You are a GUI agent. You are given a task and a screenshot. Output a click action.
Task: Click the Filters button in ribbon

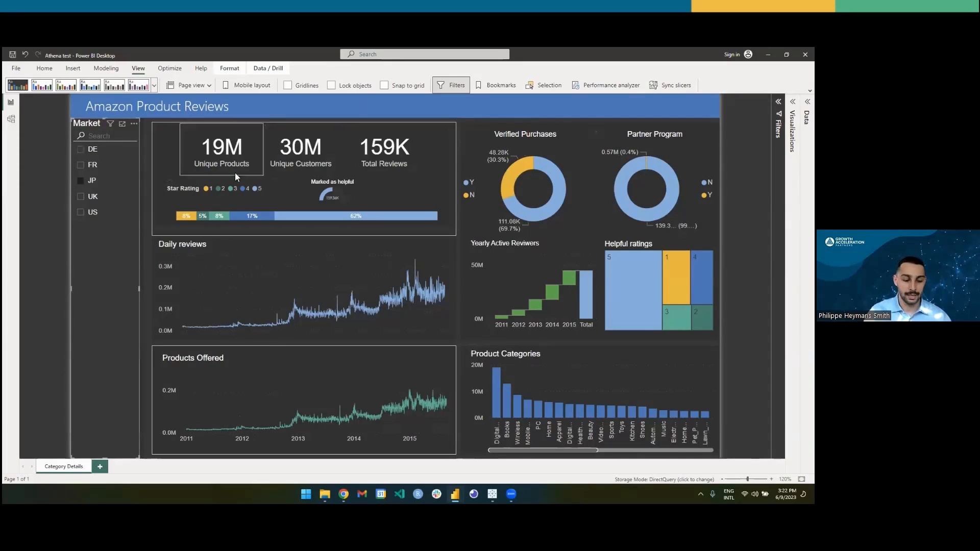pos(451,85)
